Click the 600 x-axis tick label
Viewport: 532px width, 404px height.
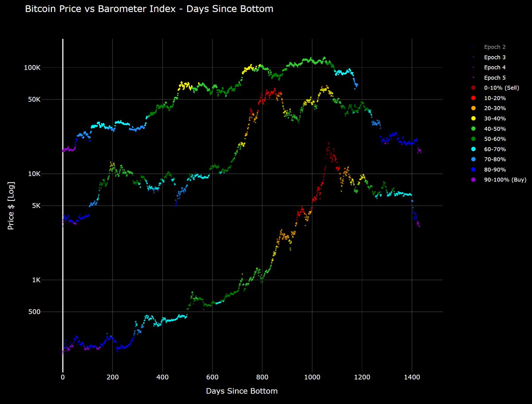tap(212, 377)
